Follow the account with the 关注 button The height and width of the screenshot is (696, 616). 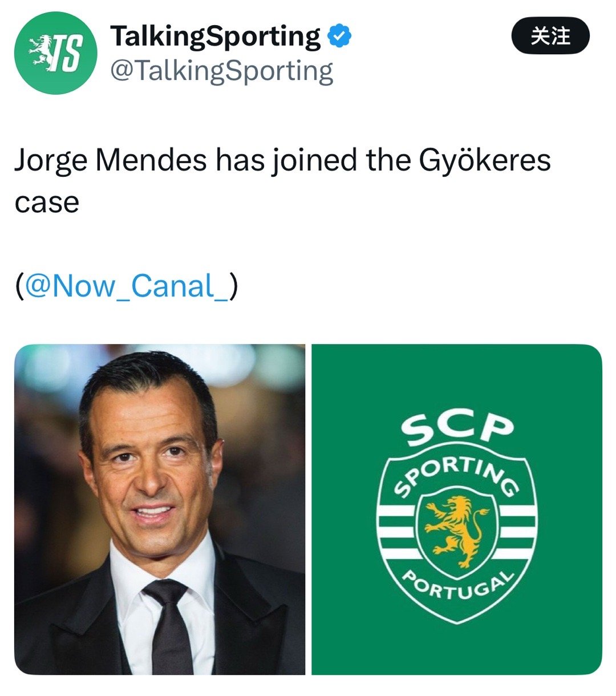click(x=550, y=36)
